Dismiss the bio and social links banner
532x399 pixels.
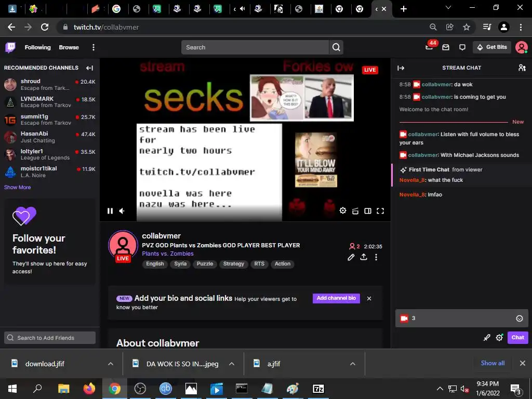coord(369,299)
